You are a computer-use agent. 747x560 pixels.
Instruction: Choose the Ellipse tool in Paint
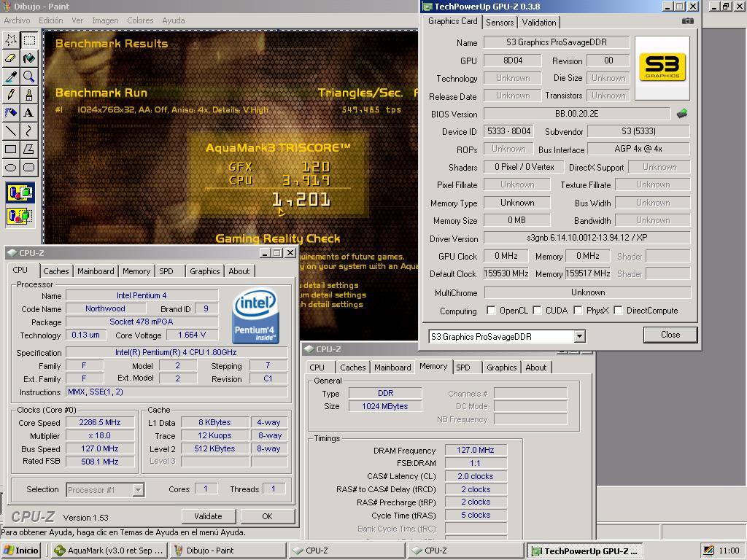[x=11, y=167]
